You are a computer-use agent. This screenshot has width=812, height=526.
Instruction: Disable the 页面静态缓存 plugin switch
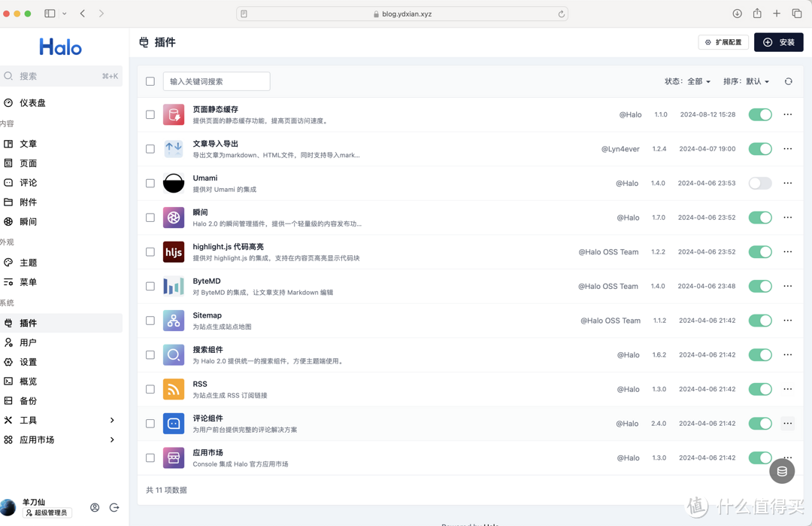pyautogui.click(x=759, y=114)
